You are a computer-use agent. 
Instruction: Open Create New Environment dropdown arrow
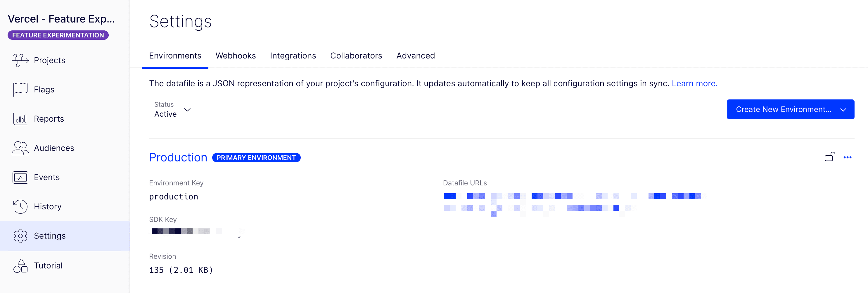click(843, 110)
